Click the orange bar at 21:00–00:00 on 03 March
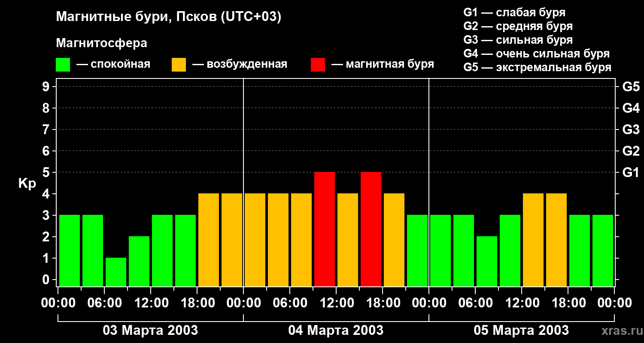 [232, 240]
